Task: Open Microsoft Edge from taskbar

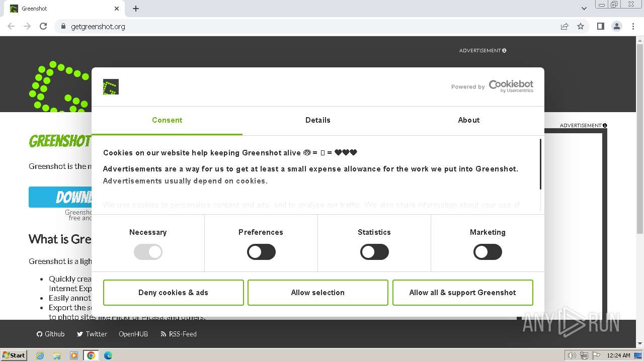Action: coord(108,355)
